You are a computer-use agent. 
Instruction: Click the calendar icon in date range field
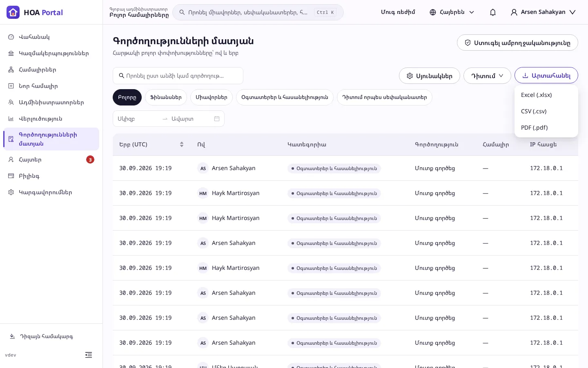pos(217,119)
